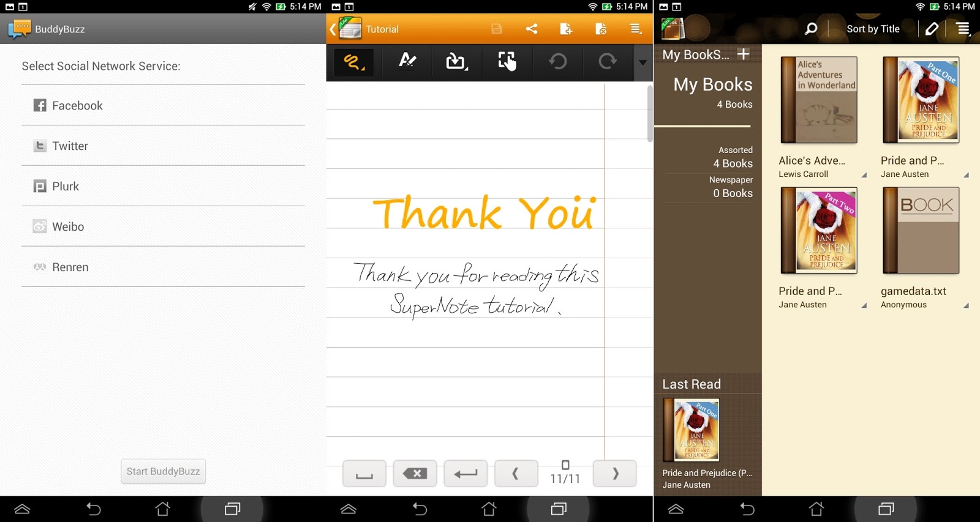Hide navigation bar in BuddyBuzz screen
980x522 pixels.
pos(22,509)
